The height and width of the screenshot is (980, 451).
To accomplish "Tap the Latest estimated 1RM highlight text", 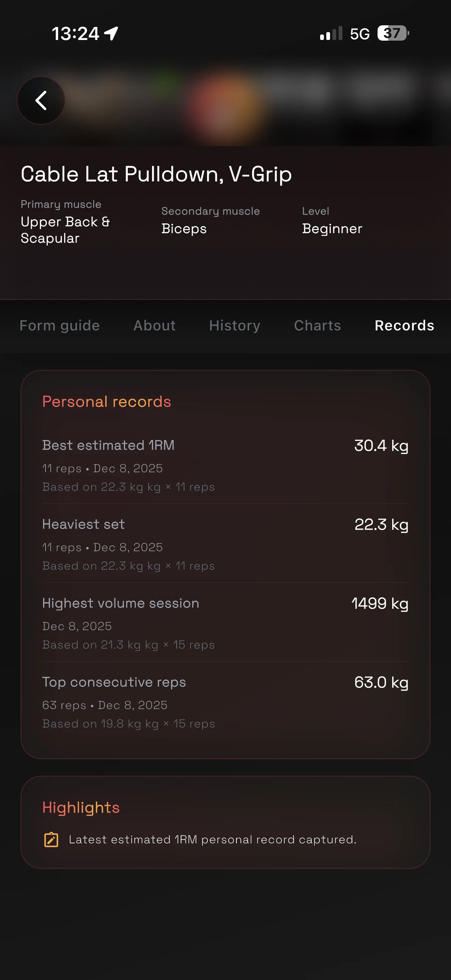I will coord(212,839).
